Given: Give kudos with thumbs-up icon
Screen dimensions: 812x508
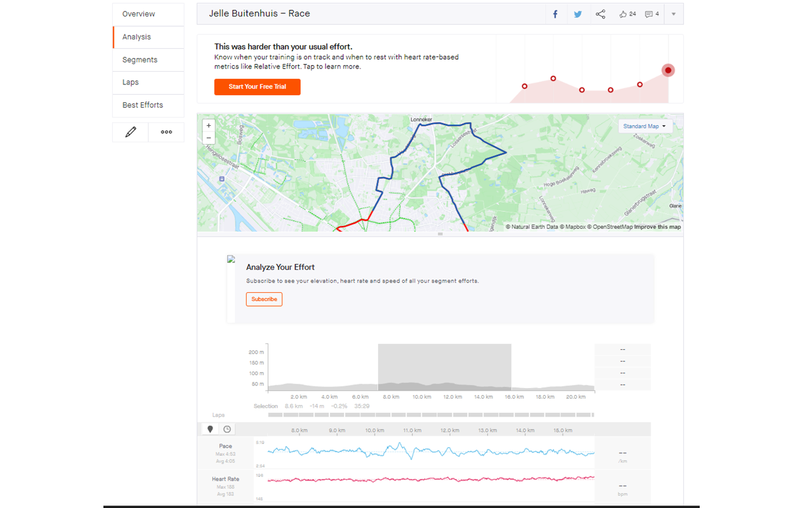Looking at the screenshot, I should [627, 14].
